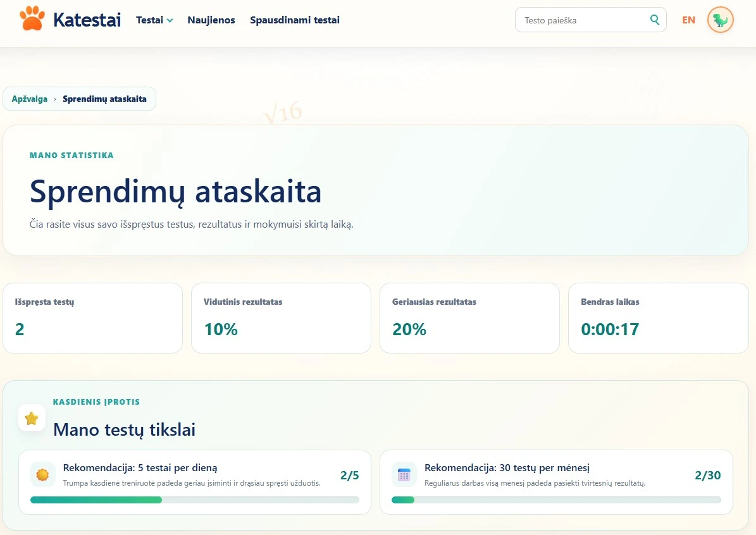
Task: Open Spausdinami testai menu item
Action: pyautogui.click(x=295, y=20)
